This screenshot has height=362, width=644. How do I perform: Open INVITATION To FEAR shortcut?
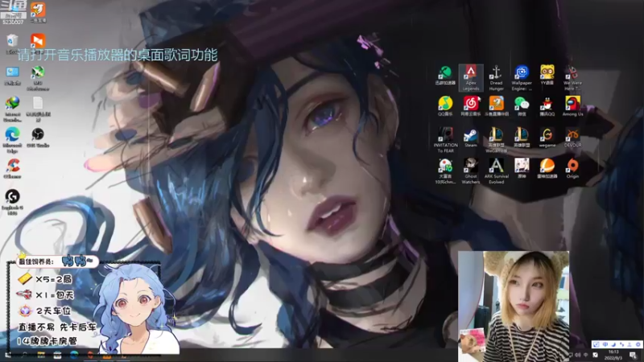tap(445, 140)
